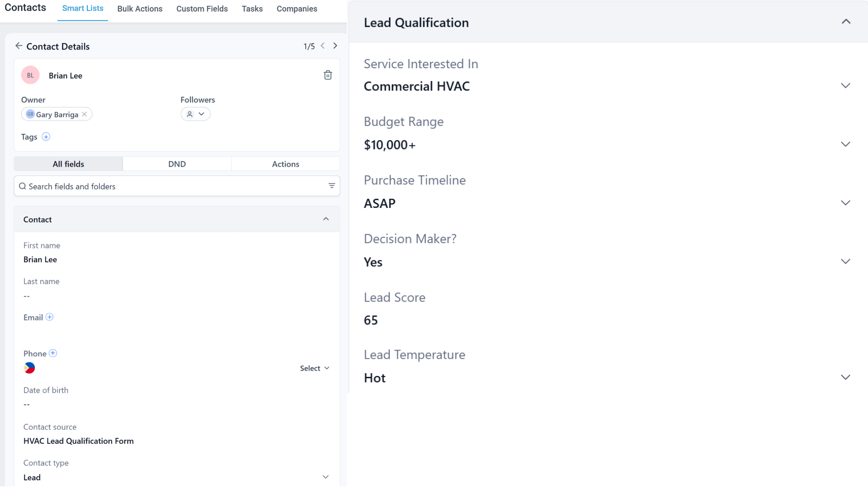868x488 pixels.
Task: Click the back arrow beside Contact Details
Action: point(19,46)
